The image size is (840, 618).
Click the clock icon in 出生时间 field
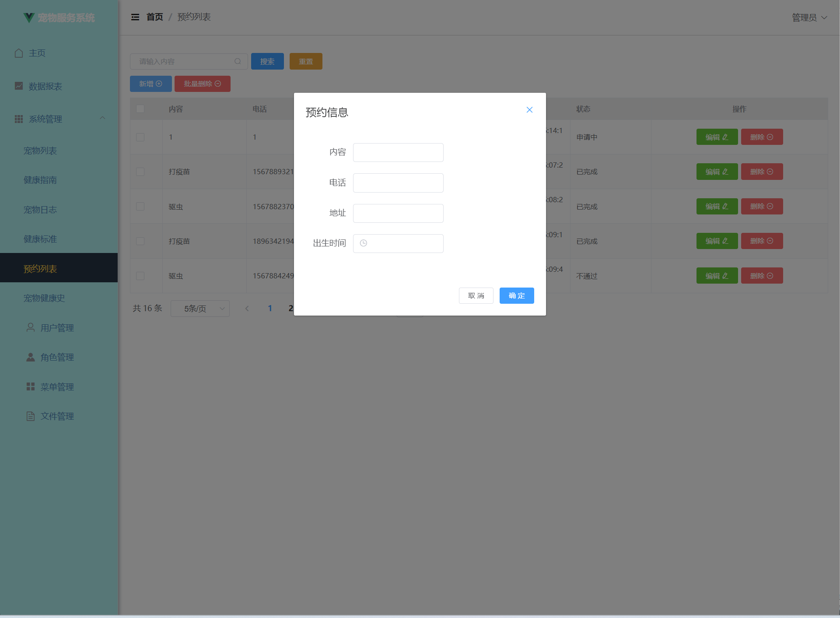click(364, 243)
